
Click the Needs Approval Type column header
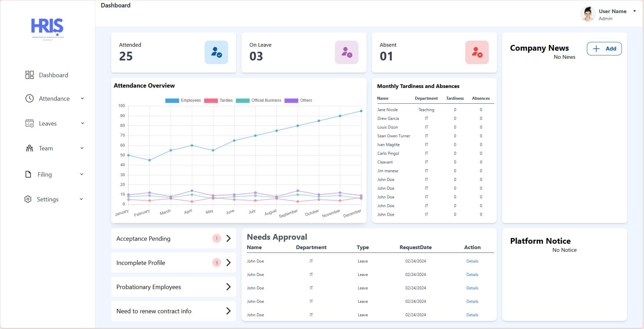click(363, 247)
